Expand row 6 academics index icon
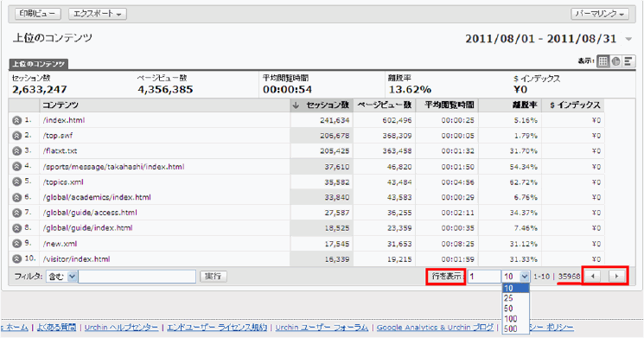 [16, 198]
